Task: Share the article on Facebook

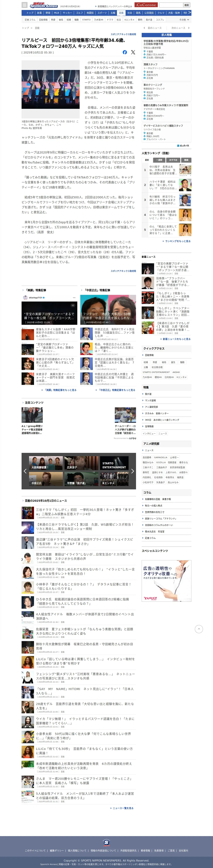Action: click(x=125, y=52)
